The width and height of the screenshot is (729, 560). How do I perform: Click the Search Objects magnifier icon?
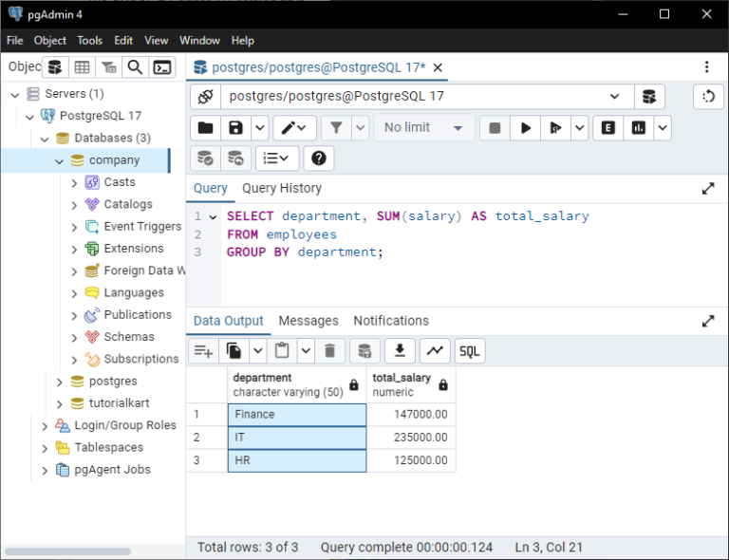[136, 67]
